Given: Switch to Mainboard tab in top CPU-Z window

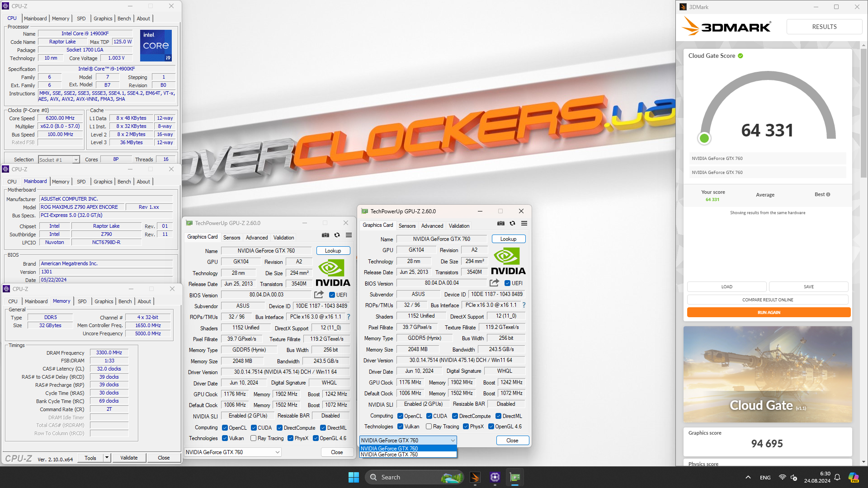Looking at the screenshot, I should click(x=35, y=19).
